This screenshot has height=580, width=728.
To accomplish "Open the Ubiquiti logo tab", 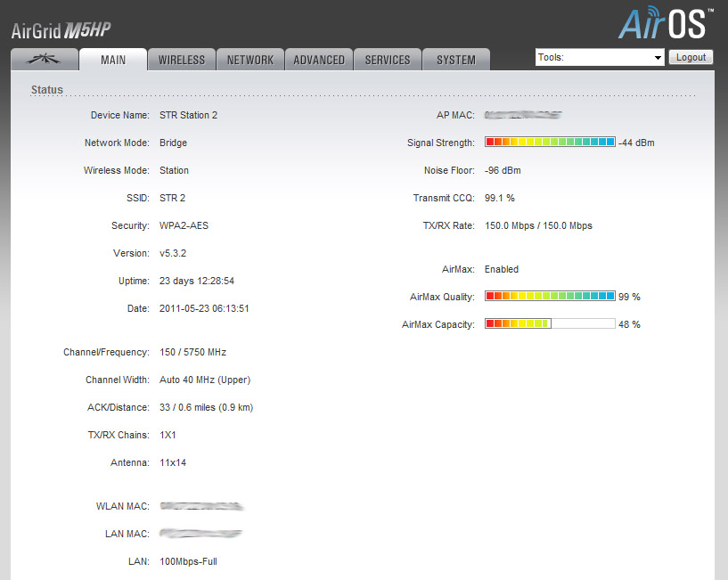I will [x=45, y=60].
